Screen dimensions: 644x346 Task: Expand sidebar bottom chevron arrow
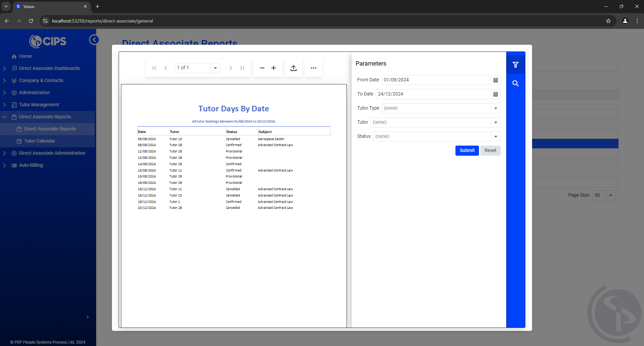(87, 317)
